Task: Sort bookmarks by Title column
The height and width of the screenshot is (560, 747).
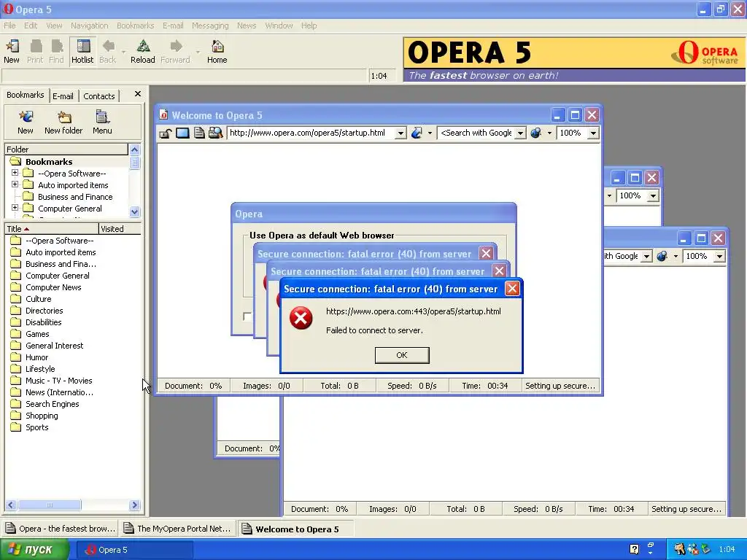Action: (52, 229)
